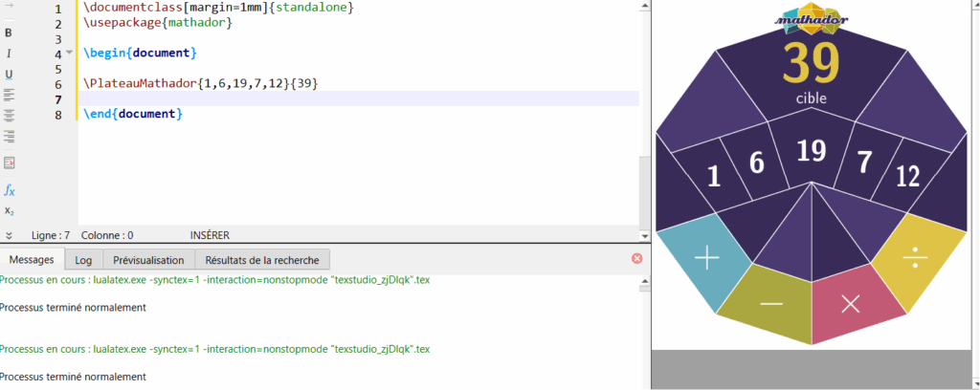The image size is (980, 390).
Task: Click the italic formatting icon
Action: 9,54
